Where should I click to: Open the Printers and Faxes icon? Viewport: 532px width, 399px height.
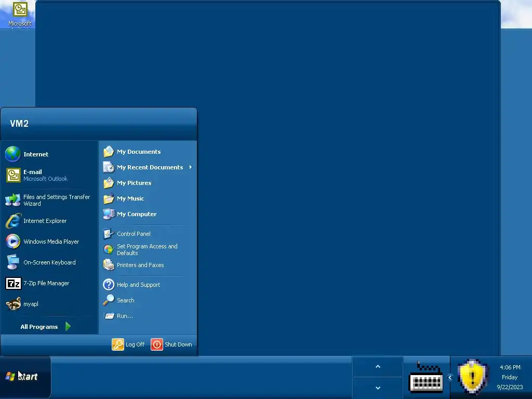click(x=109, y=265)
